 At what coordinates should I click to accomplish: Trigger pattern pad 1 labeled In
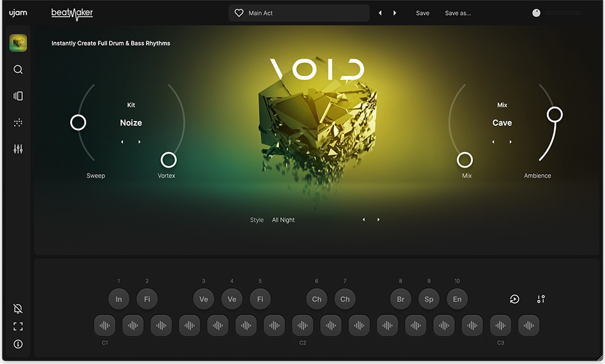[x=119, y=299]
